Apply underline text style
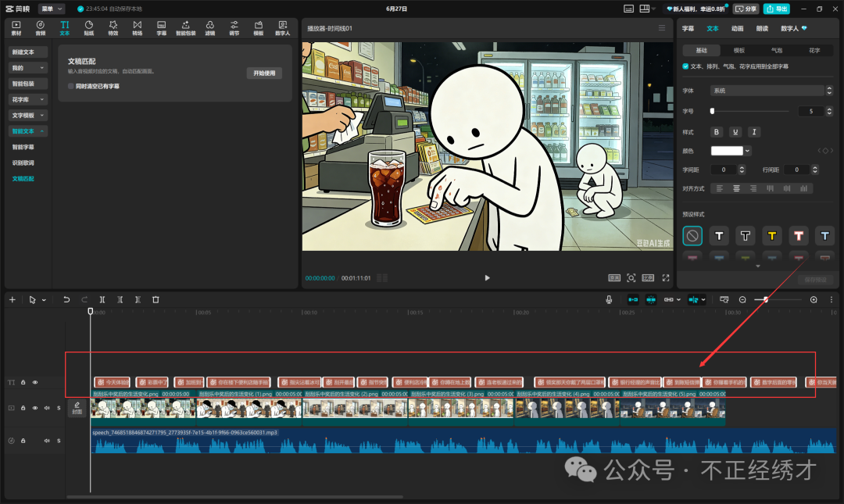Screen dimensions: 844x504 coord(735,132)
